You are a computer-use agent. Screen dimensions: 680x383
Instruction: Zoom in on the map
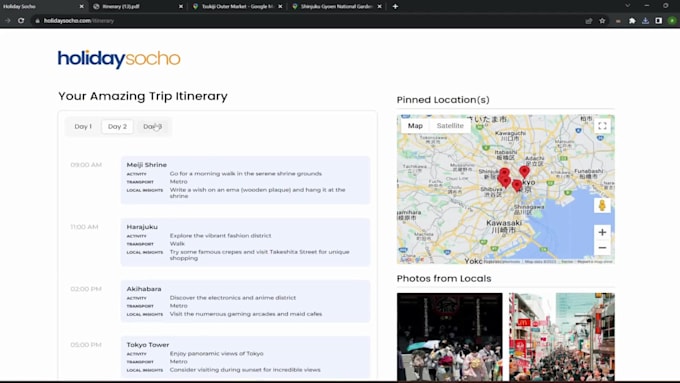click(602, 232)
